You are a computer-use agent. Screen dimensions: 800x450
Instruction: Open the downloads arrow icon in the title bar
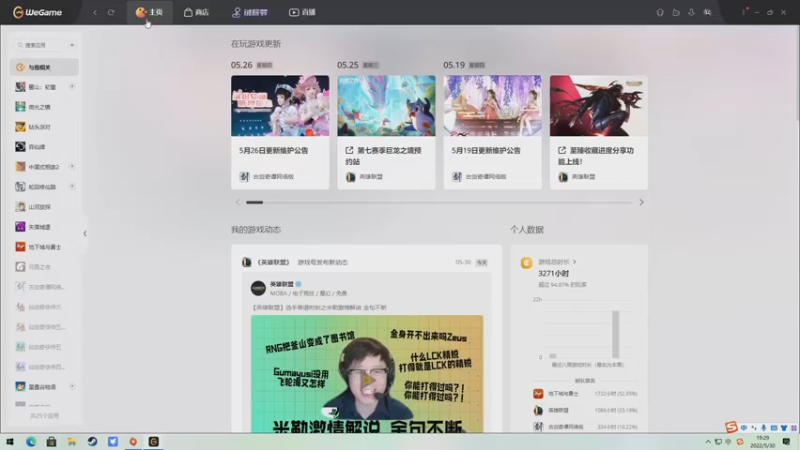(x=691, y=12)
